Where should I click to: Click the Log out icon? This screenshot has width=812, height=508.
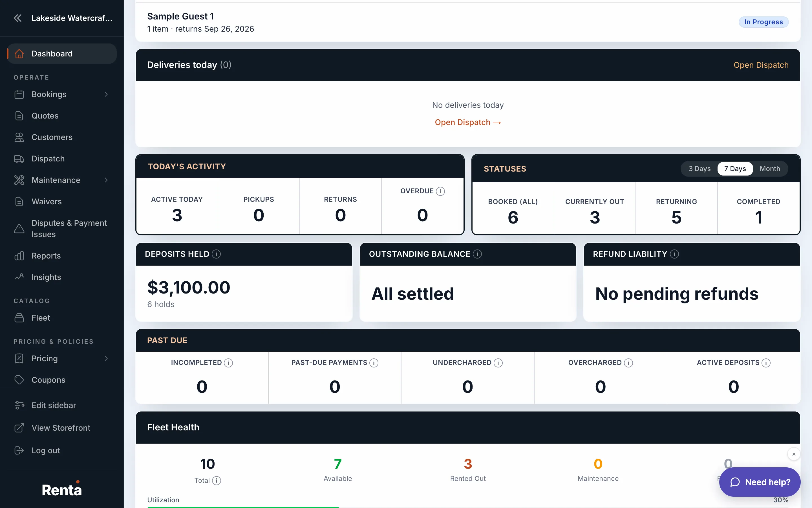point(19,450)
